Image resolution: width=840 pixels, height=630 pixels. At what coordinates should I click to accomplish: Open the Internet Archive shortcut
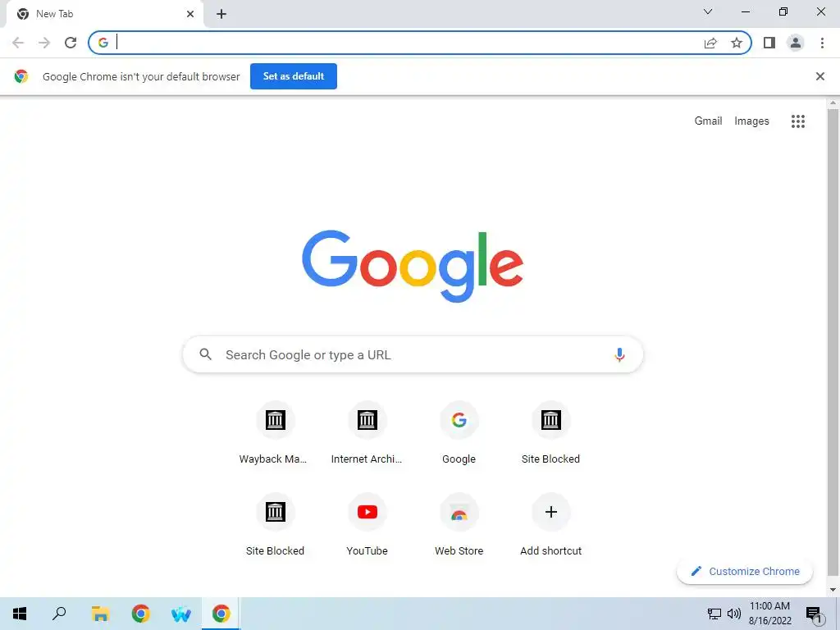(367, 432)
